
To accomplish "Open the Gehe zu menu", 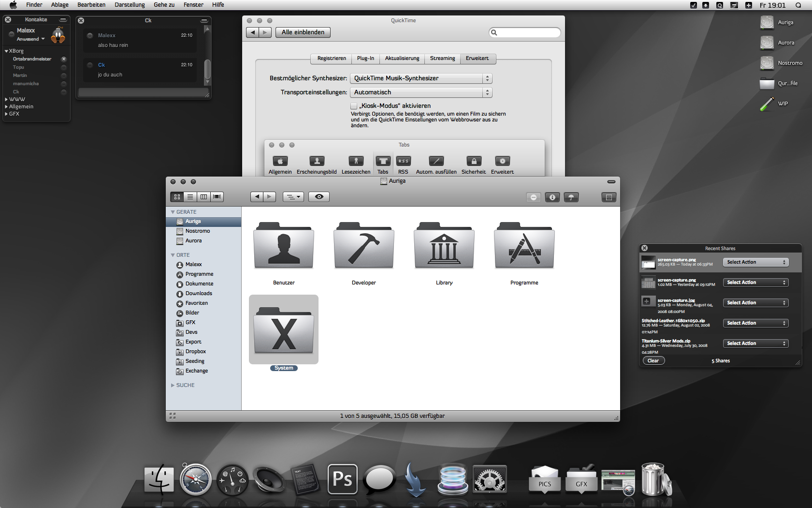I will coord(164,5).
